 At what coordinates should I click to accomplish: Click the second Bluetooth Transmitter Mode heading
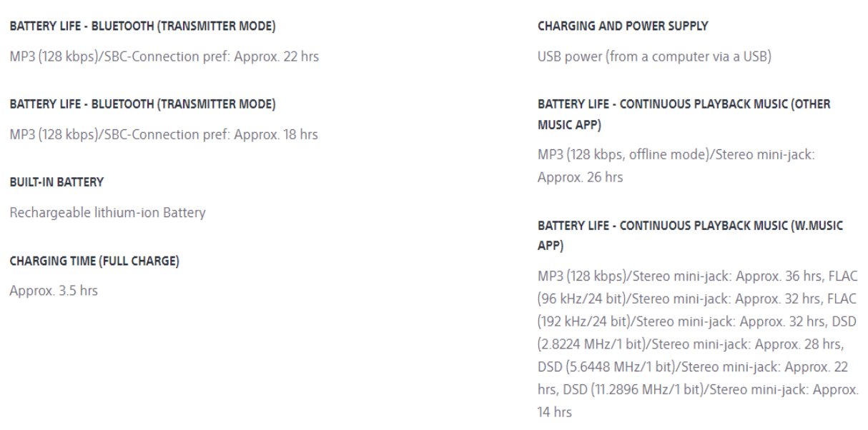click(142, 104)
